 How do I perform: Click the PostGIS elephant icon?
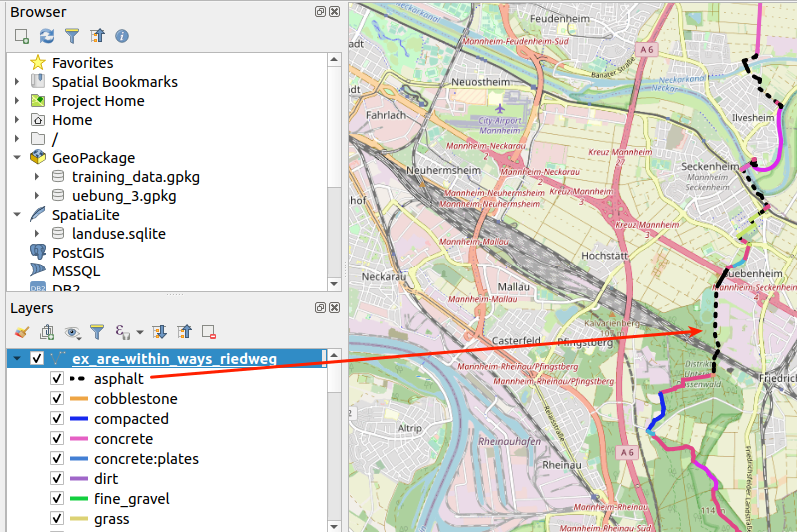pyautogui.click(x=38, y=252)
